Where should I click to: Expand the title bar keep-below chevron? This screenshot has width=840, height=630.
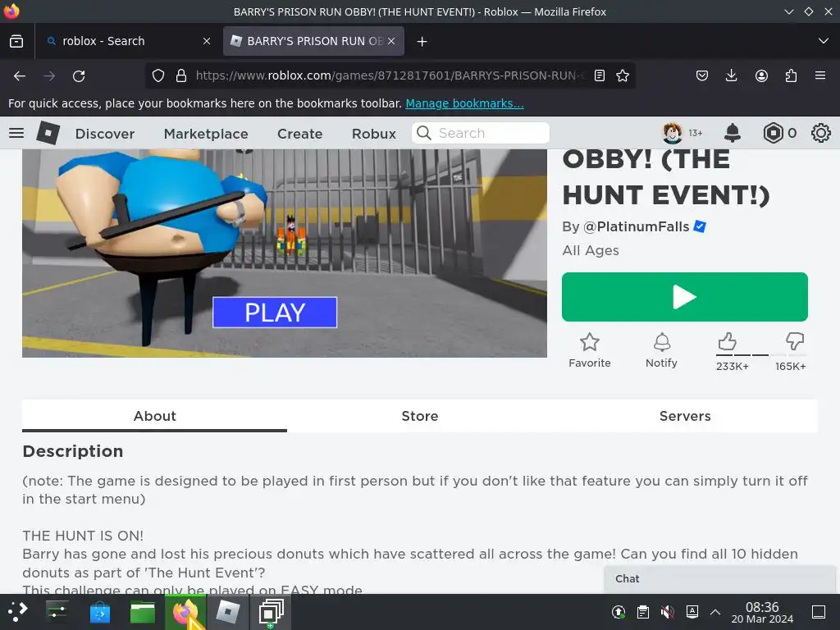point(788,11)
